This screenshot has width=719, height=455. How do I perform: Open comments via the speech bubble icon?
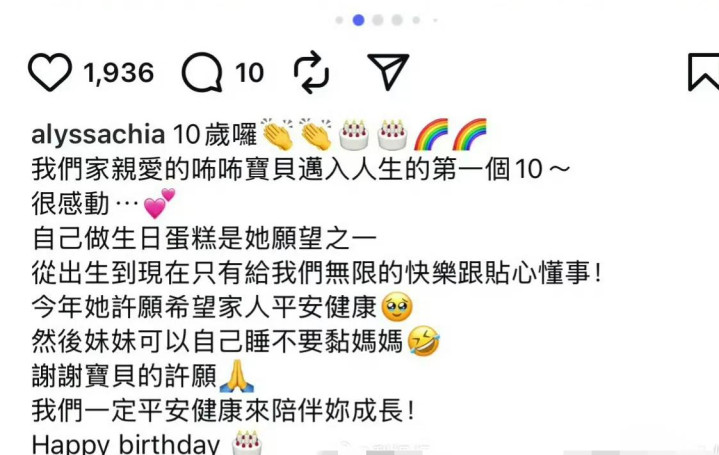coord(202,72)
